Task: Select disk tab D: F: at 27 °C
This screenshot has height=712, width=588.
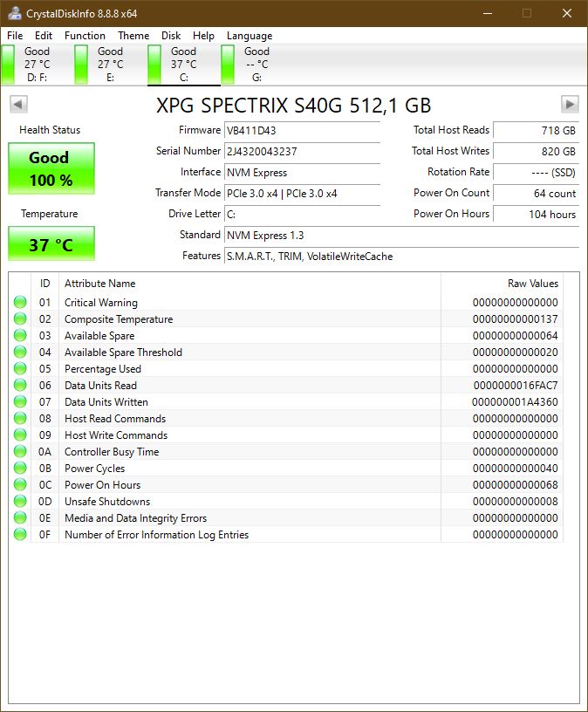Action: [38, 65]
